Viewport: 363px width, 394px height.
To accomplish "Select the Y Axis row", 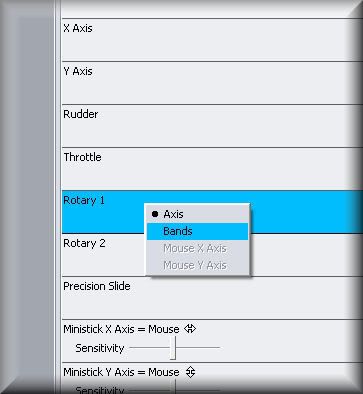I will (x=212, y=83).
